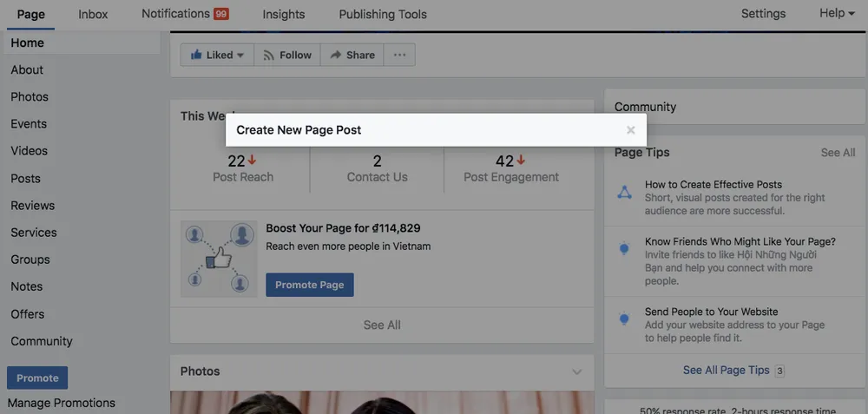Expand the Help dropdown menu
The width and height of the screenshot is (868, 414).
837,13
